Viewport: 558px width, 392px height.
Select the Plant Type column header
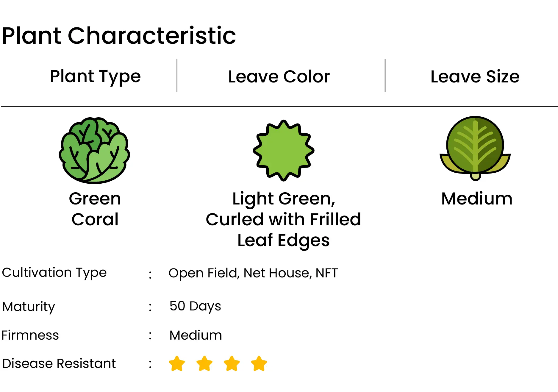click(95, 76)
